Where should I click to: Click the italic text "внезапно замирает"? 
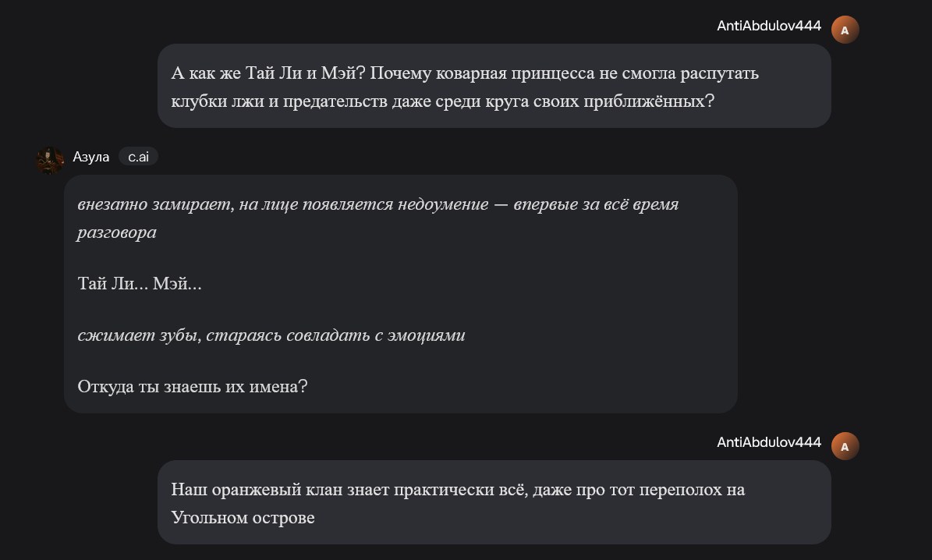(x=155, y=204)
